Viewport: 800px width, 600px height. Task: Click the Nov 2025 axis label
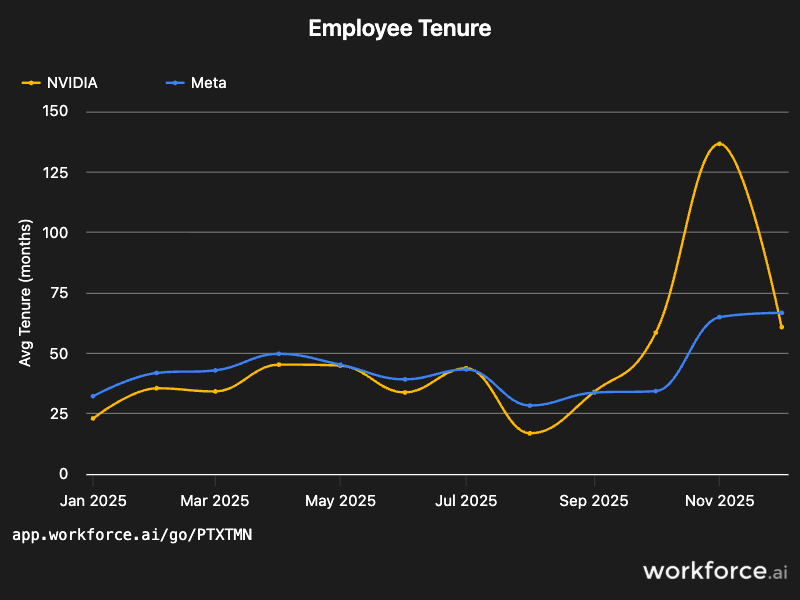pyautogui.click(x=719, y=501)
